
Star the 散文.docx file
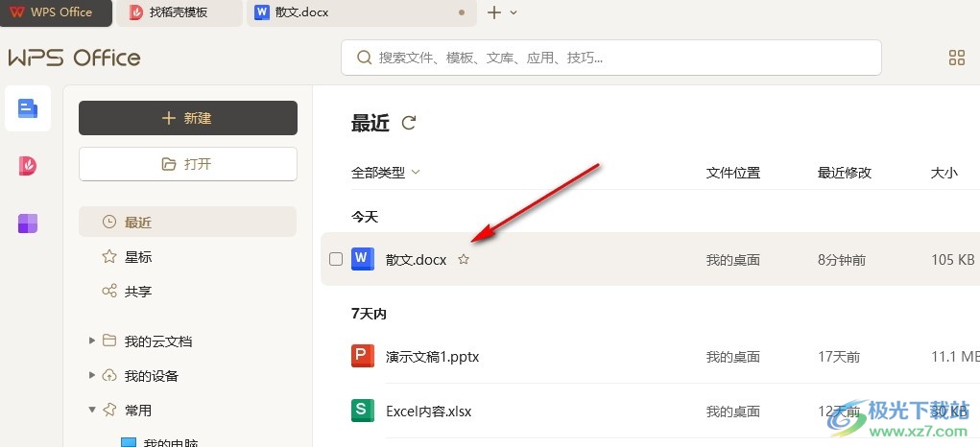point(464,259)
